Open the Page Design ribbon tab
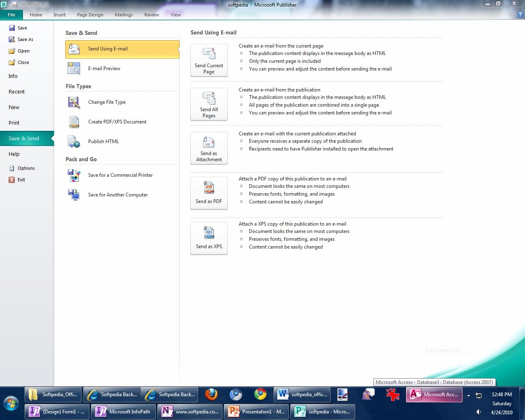This screenshot has width=525, height=420. point(90,15)
